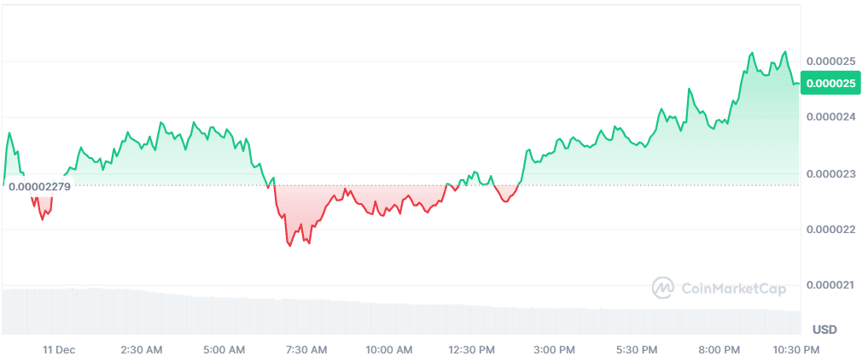
Task: Click the green current price badge
Action: (830, 84)
